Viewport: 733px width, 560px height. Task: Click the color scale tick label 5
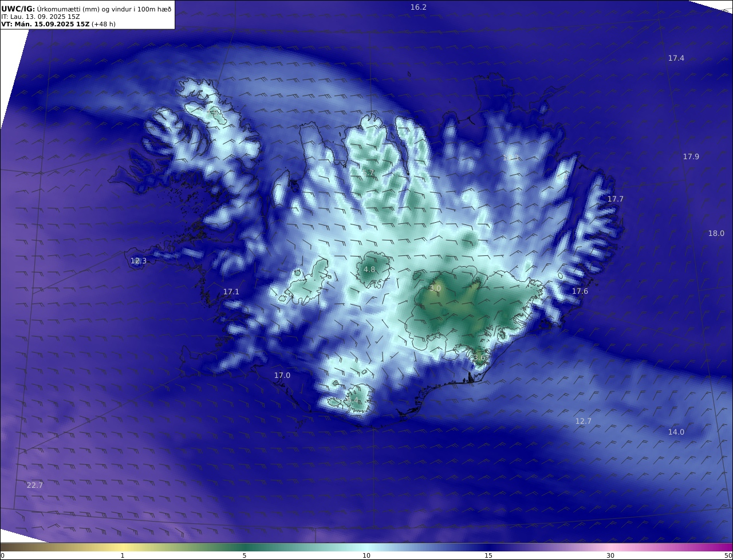pyautogui.click(x=245, y=555)
